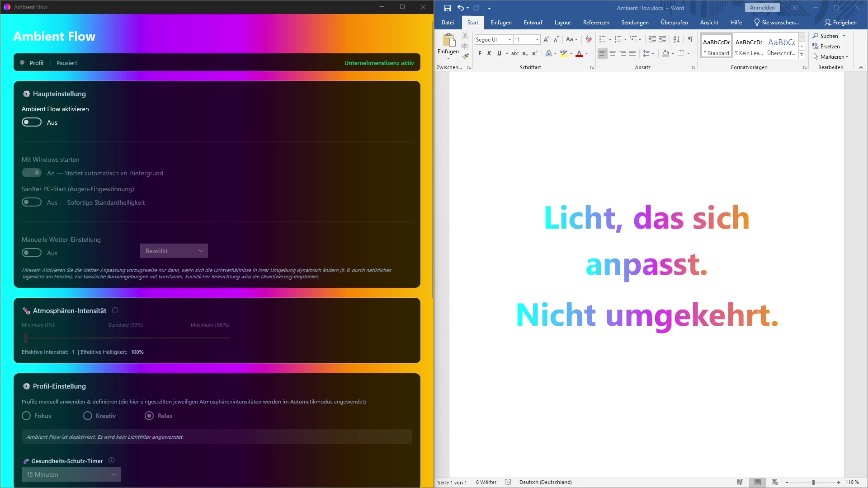Click the info icon beside Atmosphären-Intensität

(115, 310)
